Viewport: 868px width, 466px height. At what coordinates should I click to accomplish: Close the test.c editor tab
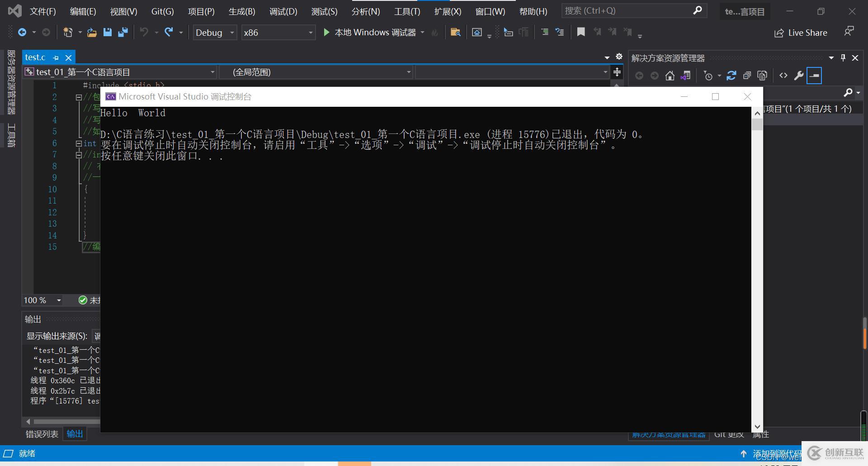point(68,57)
